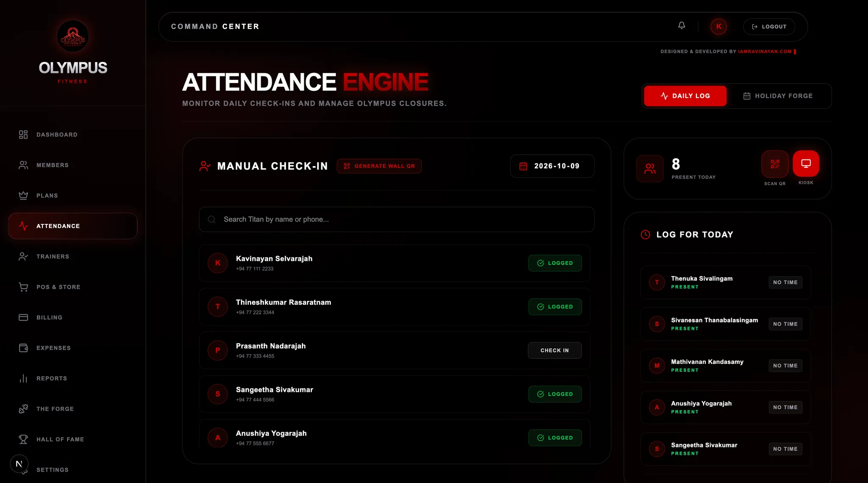Viewport: 868px width, 483px height.
Task: Click Logged button for Kavinayan Selvarajah
Action: 555,263
